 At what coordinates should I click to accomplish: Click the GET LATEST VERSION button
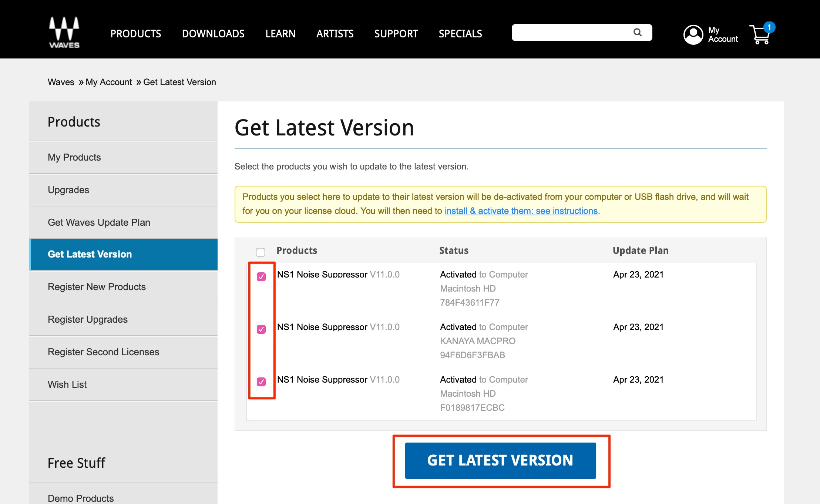click(x=500, y=460)
